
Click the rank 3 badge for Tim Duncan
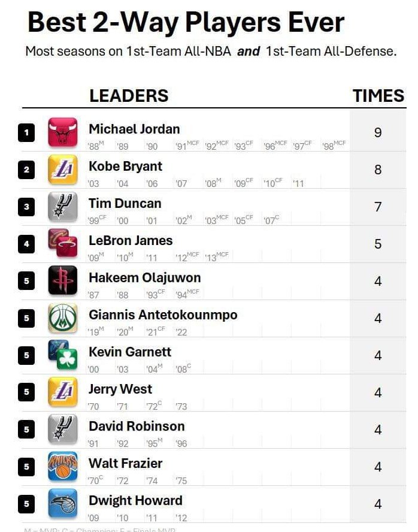(26, 207)
